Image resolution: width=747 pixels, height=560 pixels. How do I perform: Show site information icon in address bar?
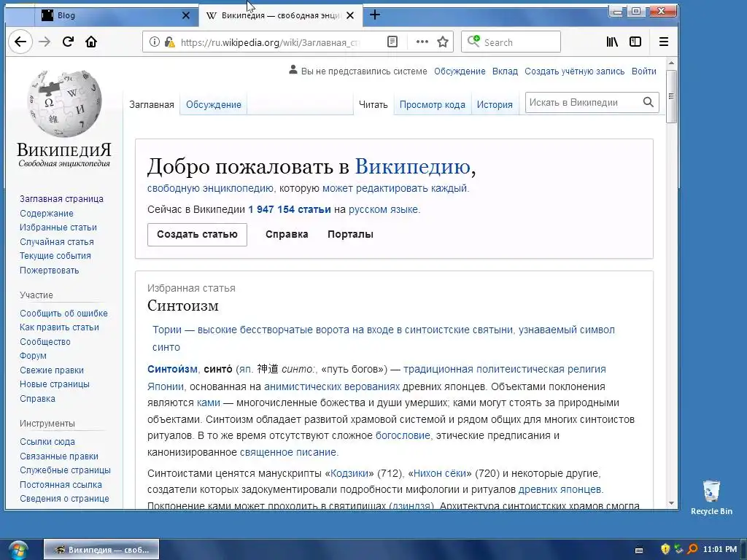click(155, 42)
